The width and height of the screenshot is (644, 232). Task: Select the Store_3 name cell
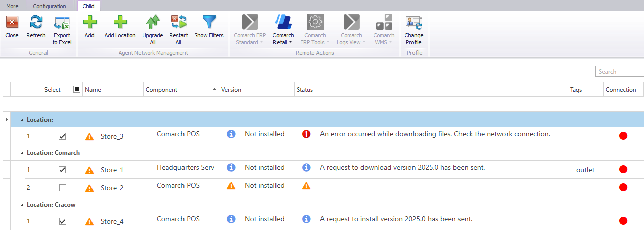112,137
